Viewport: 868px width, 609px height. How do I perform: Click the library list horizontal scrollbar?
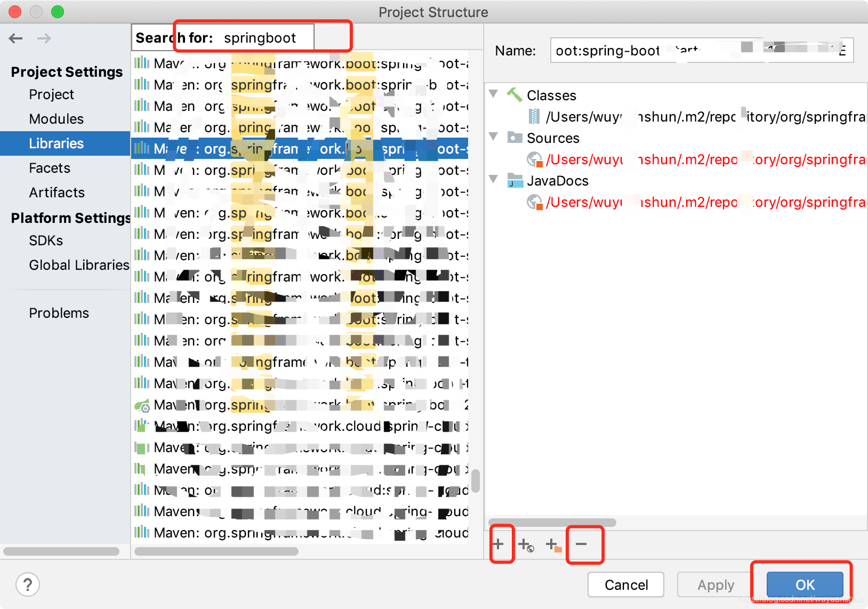[216, 551]
